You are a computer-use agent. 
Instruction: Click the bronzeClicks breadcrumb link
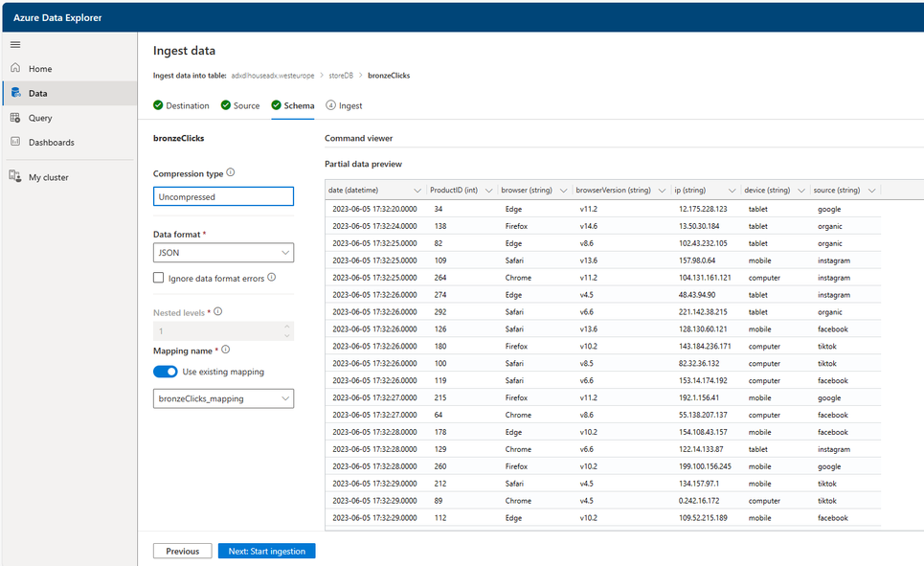point(389,76)
